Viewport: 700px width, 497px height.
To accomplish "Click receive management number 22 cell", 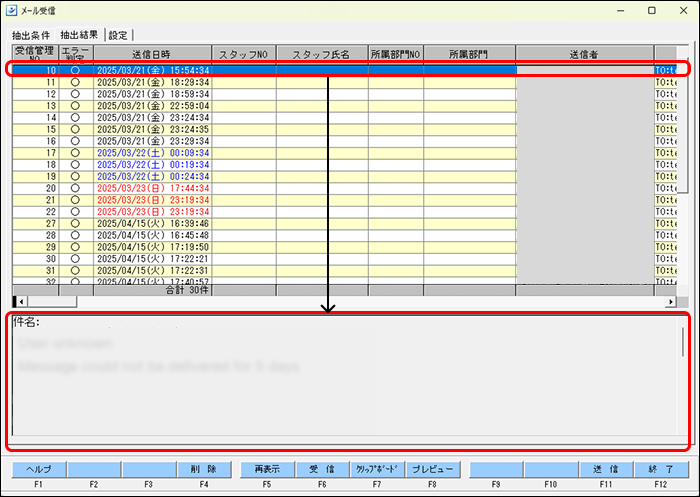I will [x=35, y=212].
